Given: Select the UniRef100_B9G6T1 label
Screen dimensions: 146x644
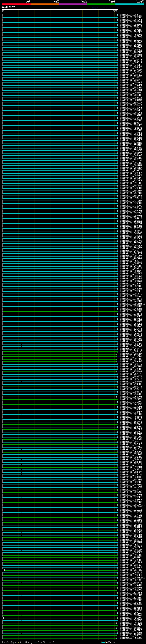Looking at the screenshot, I should pos(131,635).
